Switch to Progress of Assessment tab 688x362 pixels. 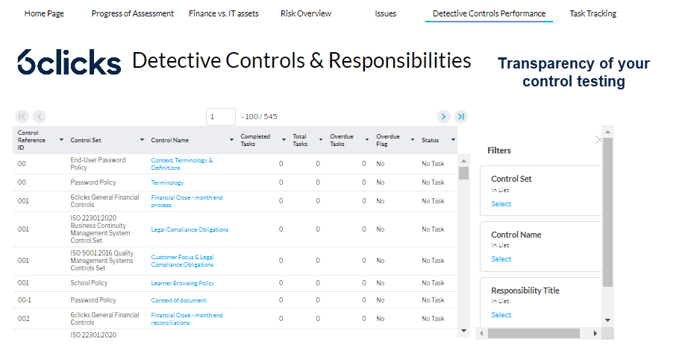pos(133,14)
